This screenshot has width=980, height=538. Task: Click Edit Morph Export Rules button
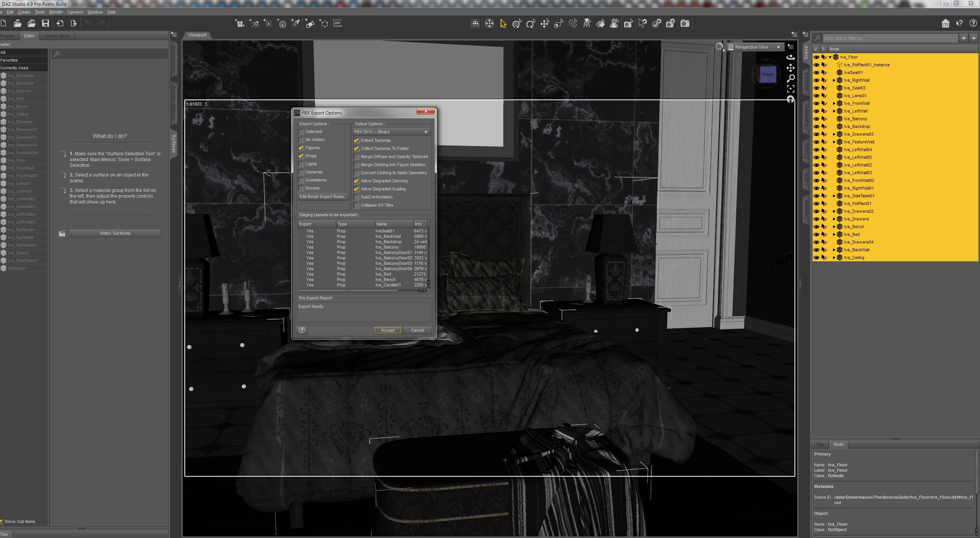click(x=323, y=197)
